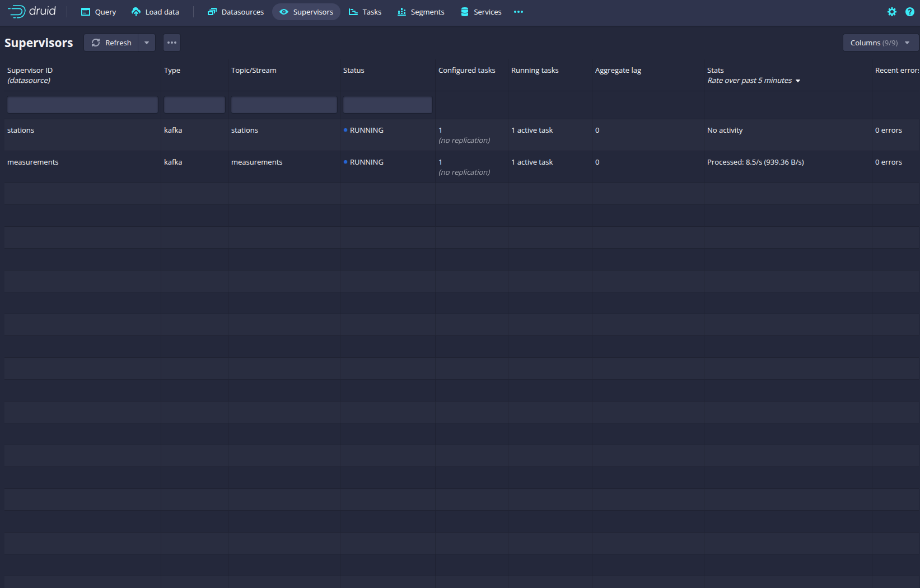
Task: Sort by Aggregate lag column header
Action: click(618, 71)
